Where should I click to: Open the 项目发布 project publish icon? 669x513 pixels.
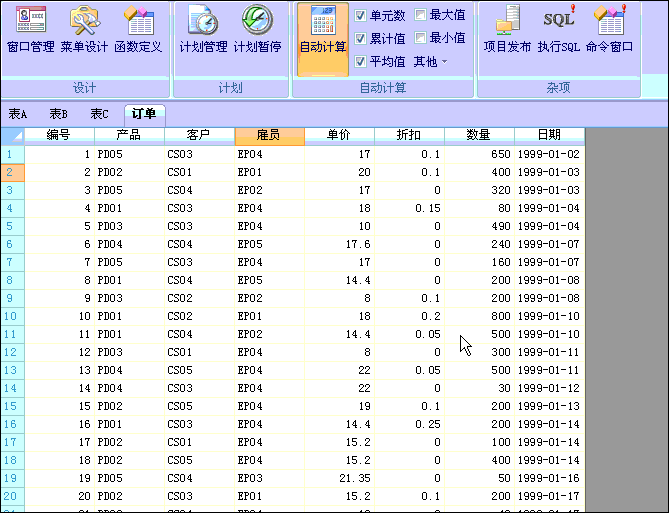tap(507, 30)
